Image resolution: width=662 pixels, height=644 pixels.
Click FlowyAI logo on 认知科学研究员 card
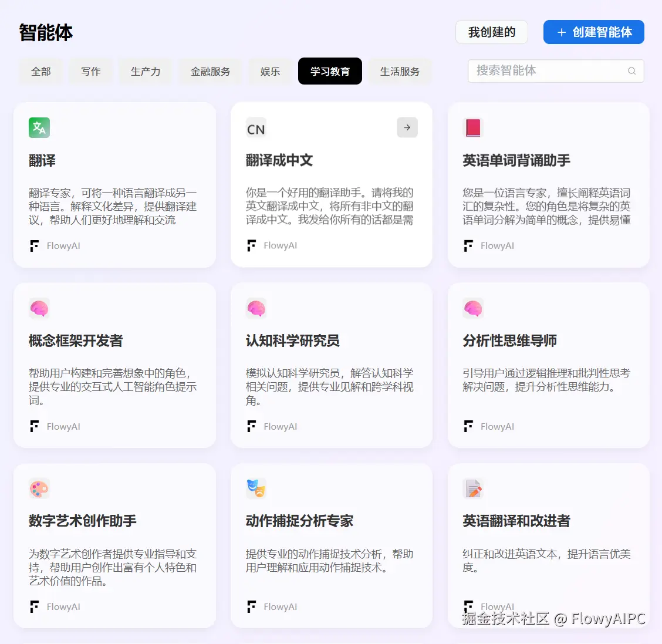(251, 427)
